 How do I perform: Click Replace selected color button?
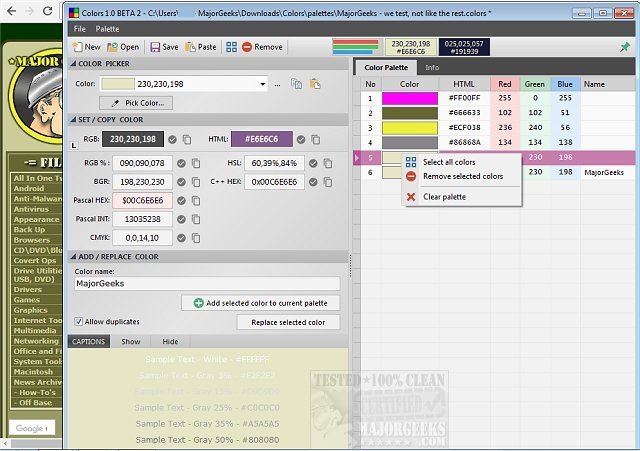tap(288, 322)
